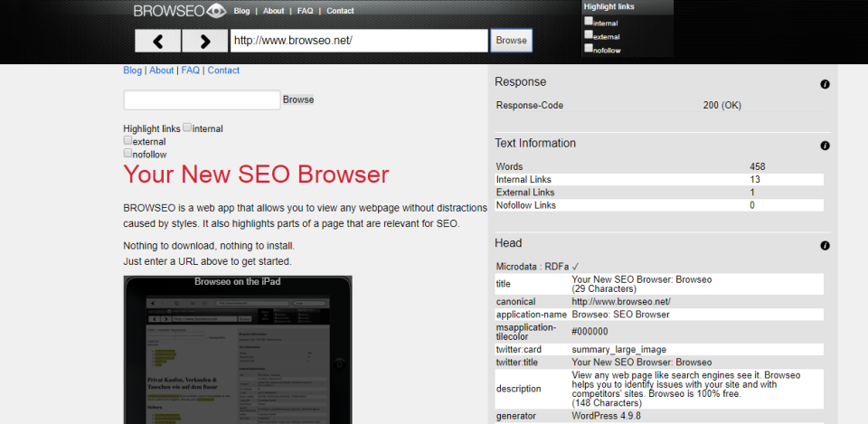The width and height of the screenshot is (868, 424).
Task: Open the Head section info icon
Action: [825, 246]
